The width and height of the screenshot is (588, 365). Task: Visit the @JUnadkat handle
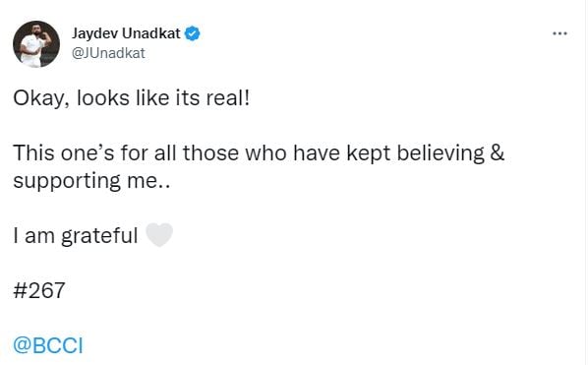108,53
